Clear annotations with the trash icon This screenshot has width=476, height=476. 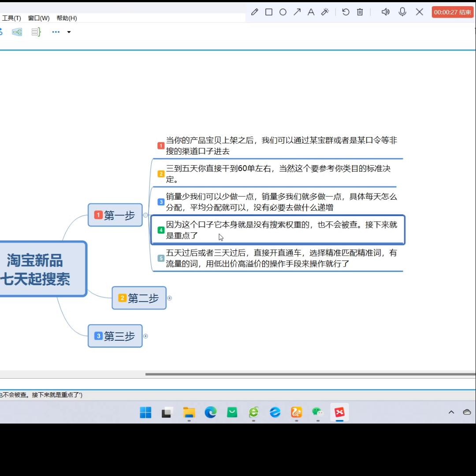pyautogui.click(x=360, y=12)
